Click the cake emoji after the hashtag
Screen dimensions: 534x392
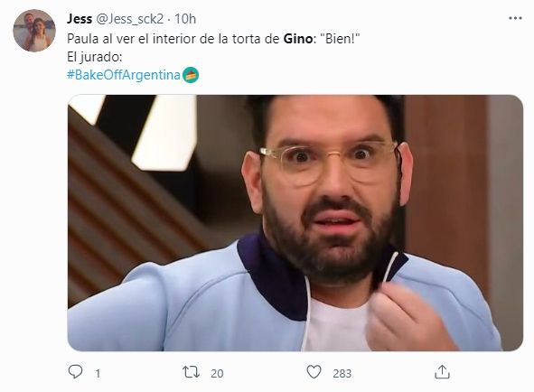tap(191, 75)
